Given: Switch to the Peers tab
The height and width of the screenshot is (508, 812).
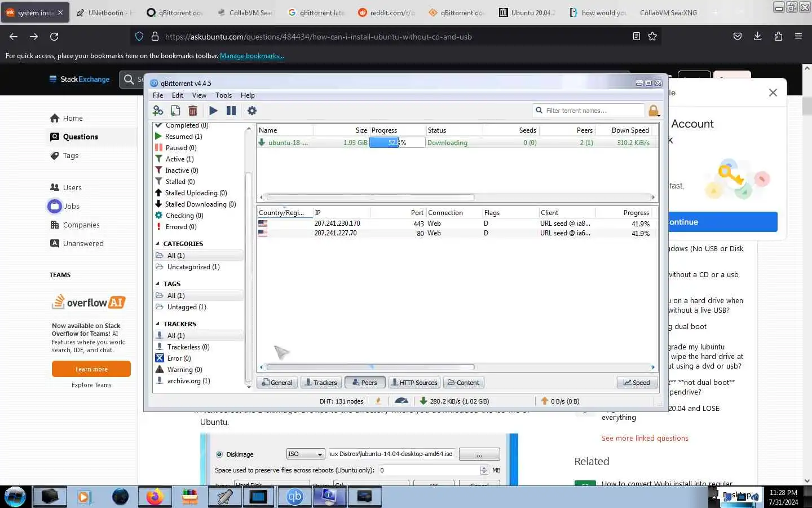Looking at the screenshot, I should pyautogui.click(x=365, y=383).
